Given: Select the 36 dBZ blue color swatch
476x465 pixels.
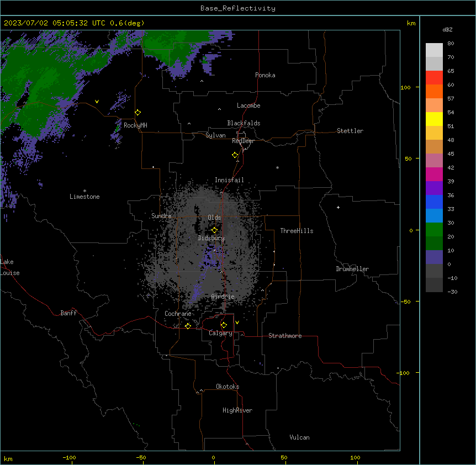Looking at the screenshot, I should coord(434,202).
